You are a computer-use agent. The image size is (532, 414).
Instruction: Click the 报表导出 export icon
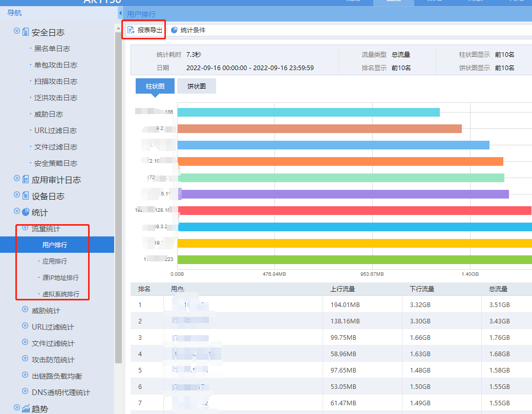pyautogui.click(x=131, y=30)
